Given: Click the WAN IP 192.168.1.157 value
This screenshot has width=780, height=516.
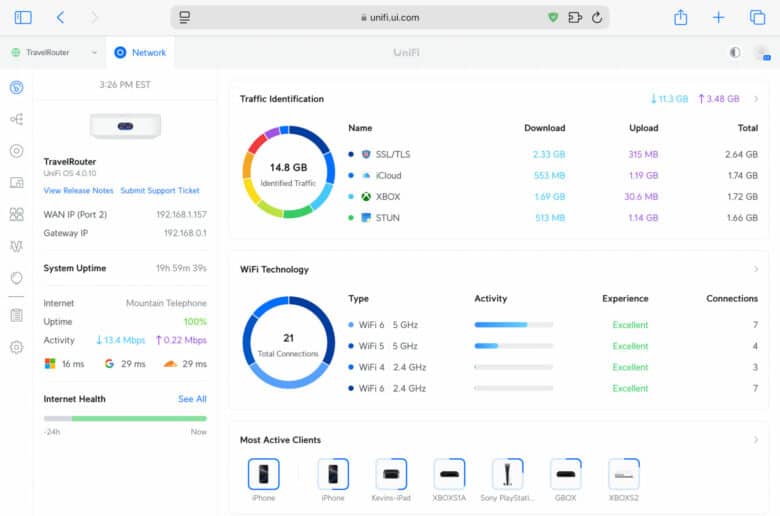Looking at the screenshot, I should pos(182,214).
